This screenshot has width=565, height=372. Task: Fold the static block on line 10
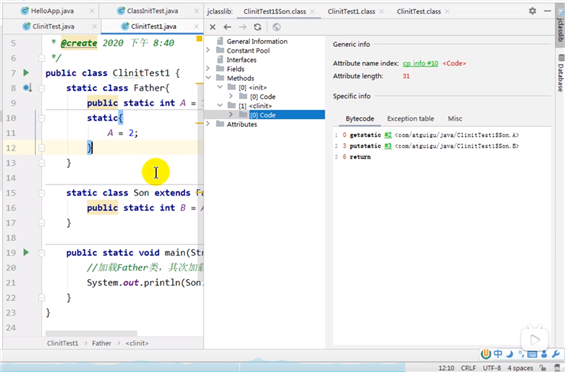click(41, 118)
